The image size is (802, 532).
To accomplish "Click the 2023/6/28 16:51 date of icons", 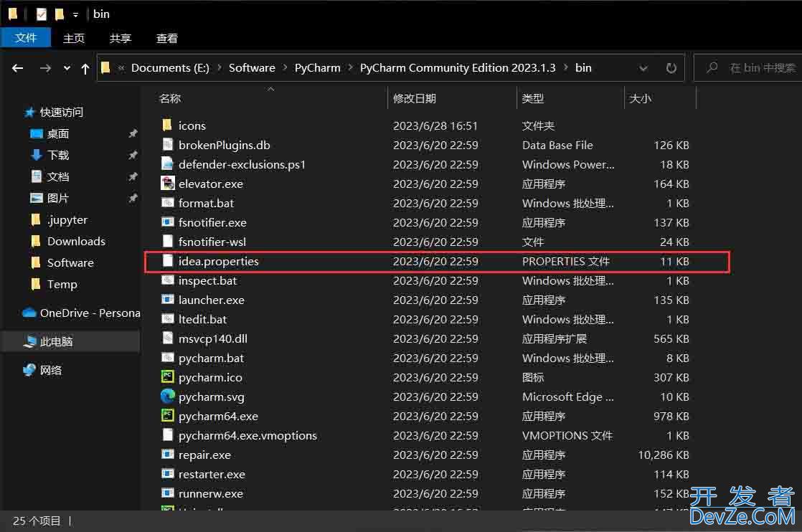I will click(435, 125).
